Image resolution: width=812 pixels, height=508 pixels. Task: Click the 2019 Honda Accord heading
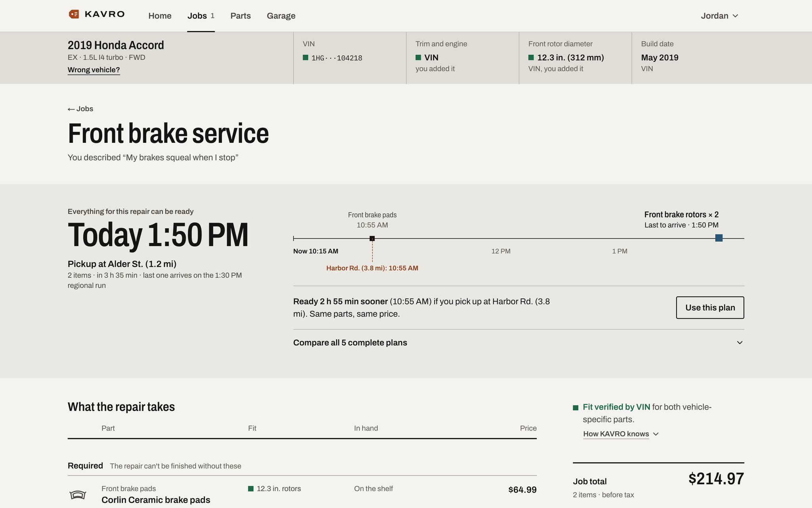[x=116, y=45]
